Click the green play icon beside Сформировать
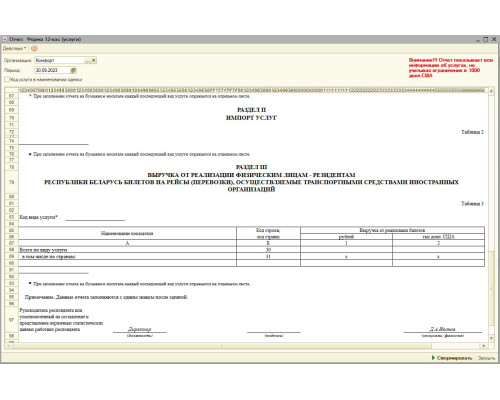The image size is (500, 400). click(433, 358)
